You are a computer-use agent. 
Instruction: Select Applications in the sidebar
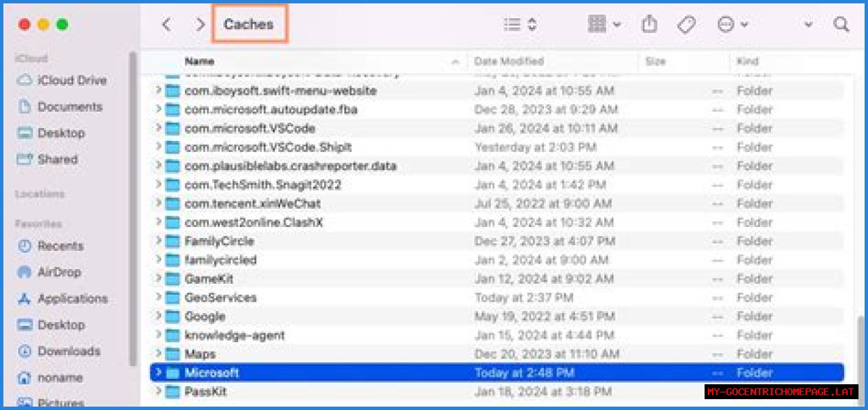pos(72,299)
